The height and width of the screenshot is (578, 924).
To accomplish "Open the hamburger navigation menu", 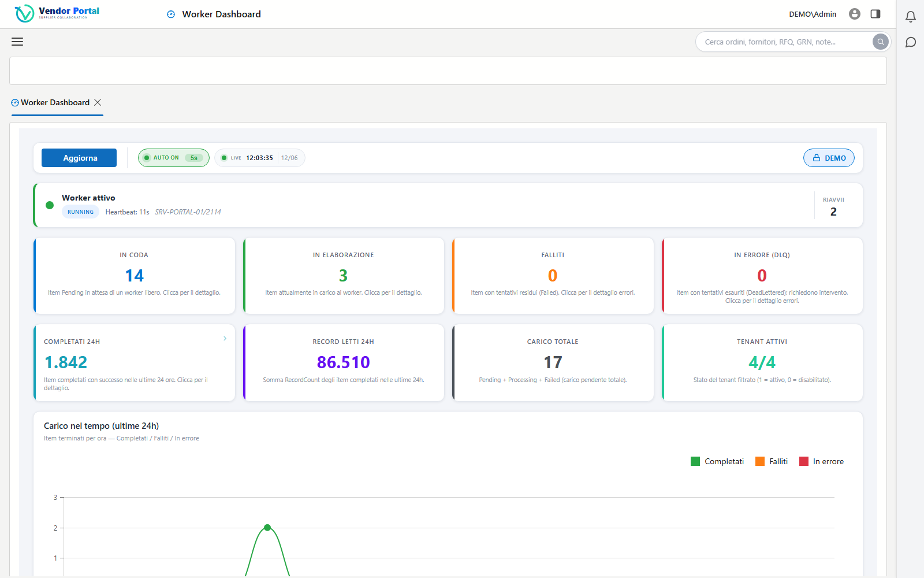I will pos(17,42).
